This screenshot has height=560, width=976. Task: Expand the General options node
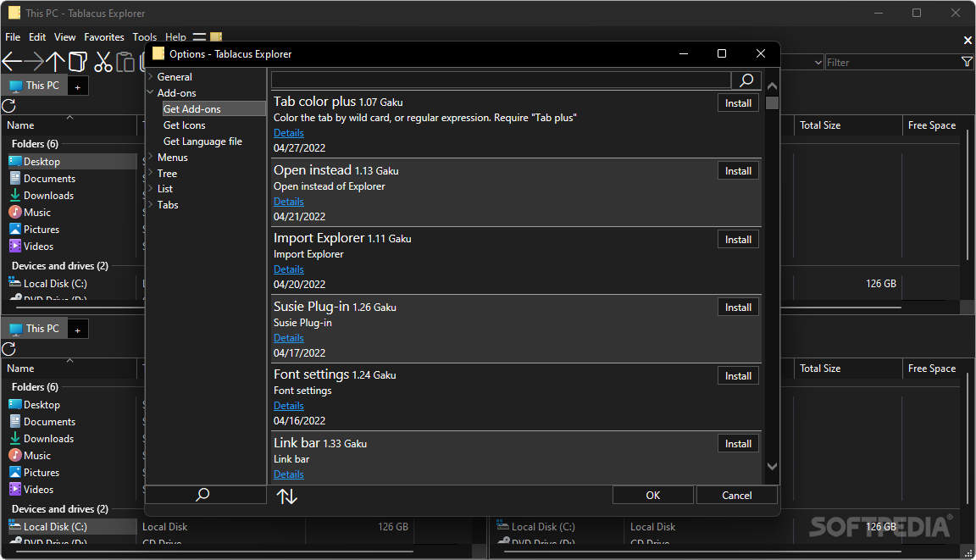[x=151, y=76]
